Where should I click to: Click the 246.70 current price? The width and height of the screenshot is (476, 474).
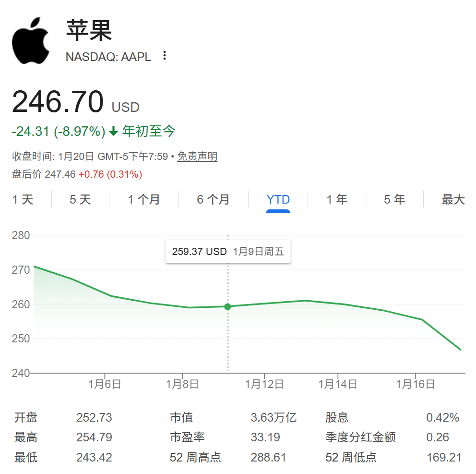click(58, 102)
